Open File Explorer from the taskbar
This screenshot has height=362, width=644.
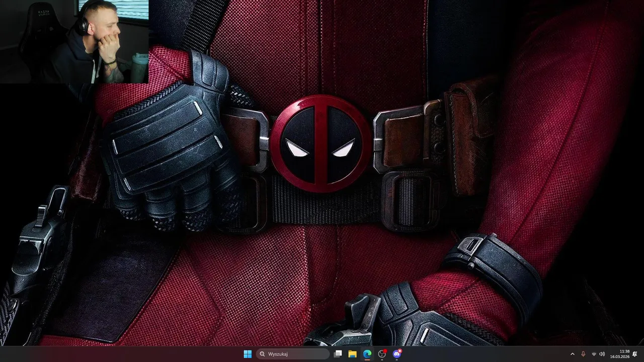pyautogui.click(x=353, y=354)
